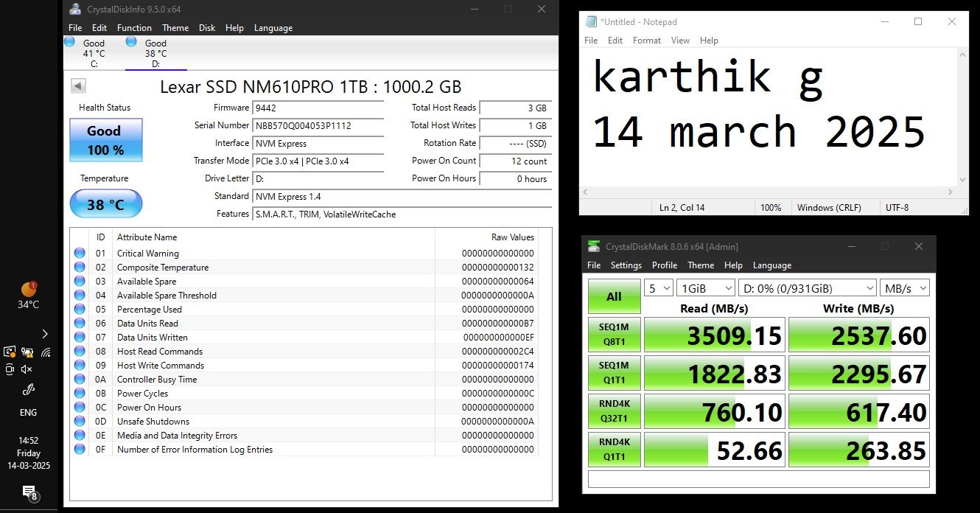Screen dimensions: 980x513
Task: Click the 52.66 RND4K Q1T1 read result bar
Action: [715, 450]
